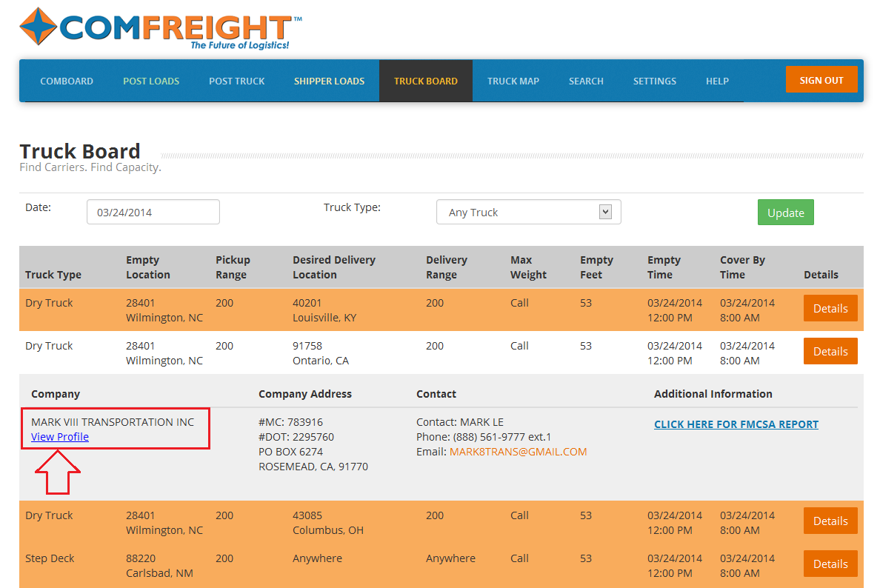Open the Truck Type dropdown
Viewport: 880px width, 588px height.
[529, 212]
